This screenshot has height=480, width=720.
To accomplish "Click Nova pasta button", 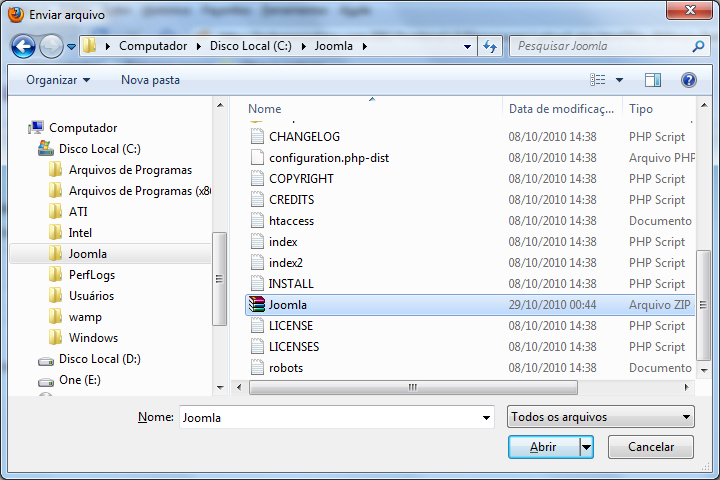I will tap(150, 80).
